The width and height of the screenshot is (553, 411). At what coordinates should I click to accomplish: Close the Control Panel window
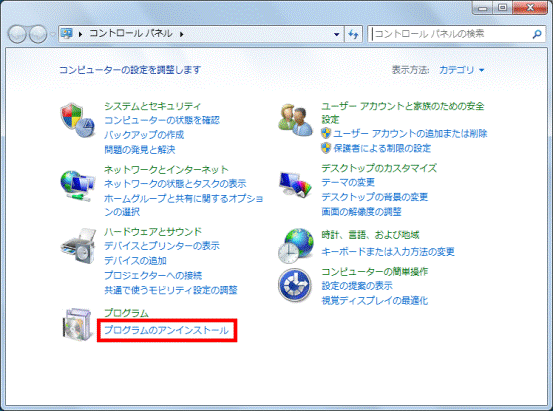530,8
